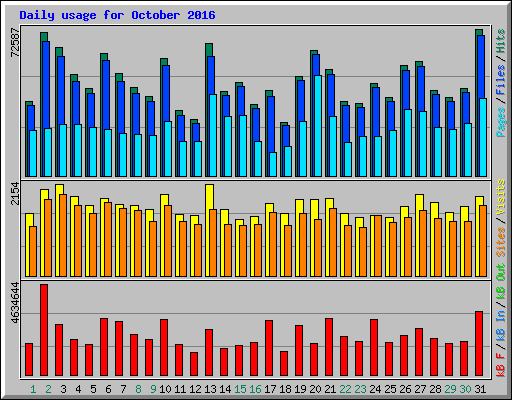Select day 21 on the date axis
This screenshot has width=512, height=400.
pyautogui.click(x=330, y=389)
